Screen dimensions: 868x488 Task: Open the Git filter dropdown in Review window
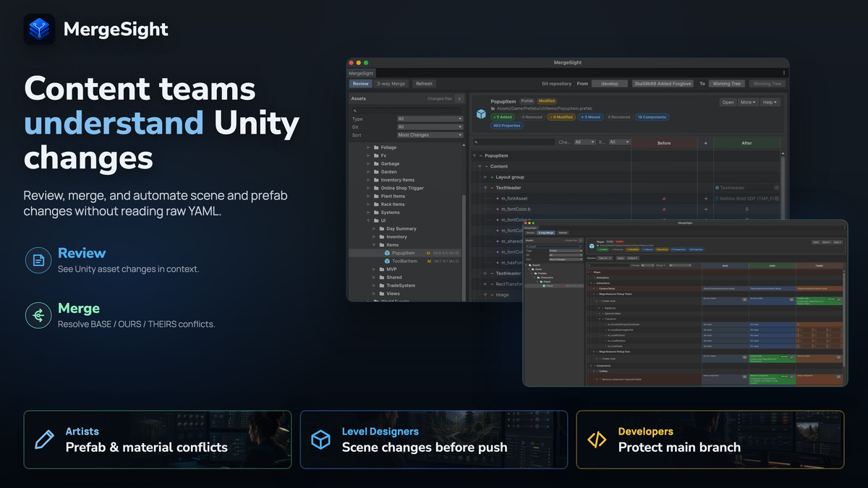coord(430,127)
